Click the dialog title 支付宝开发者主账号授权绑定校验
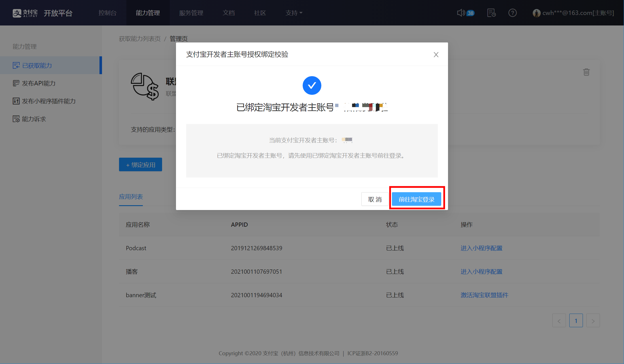The image size is (624, 364). tap(237, 54)
